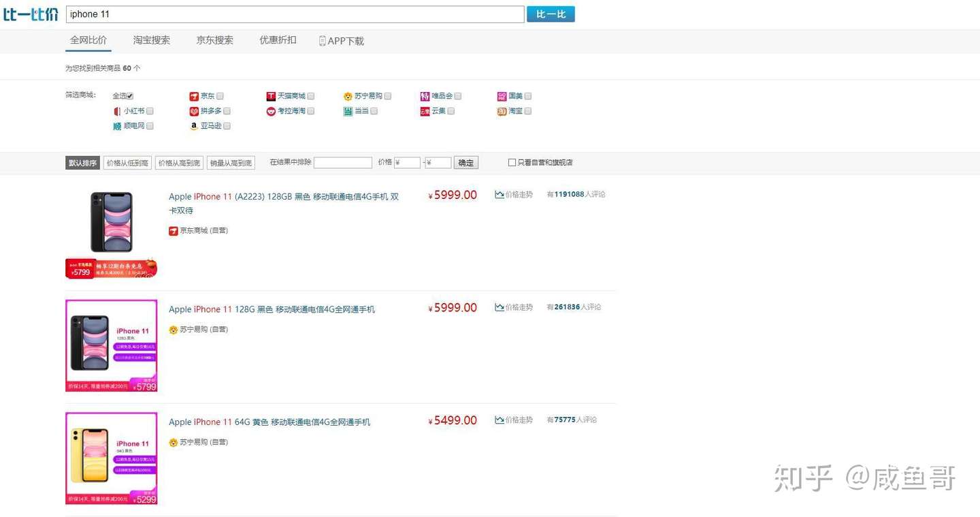Click black iPhone 11 128G 苏宁 thumbnail
The height and width of the screenshot is (517, 980).
tap(112, 346)
